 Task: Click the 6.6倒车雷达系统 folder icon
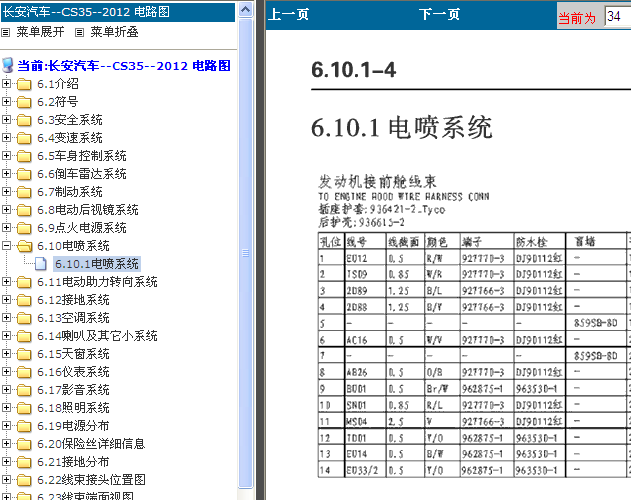coord(24,174)
